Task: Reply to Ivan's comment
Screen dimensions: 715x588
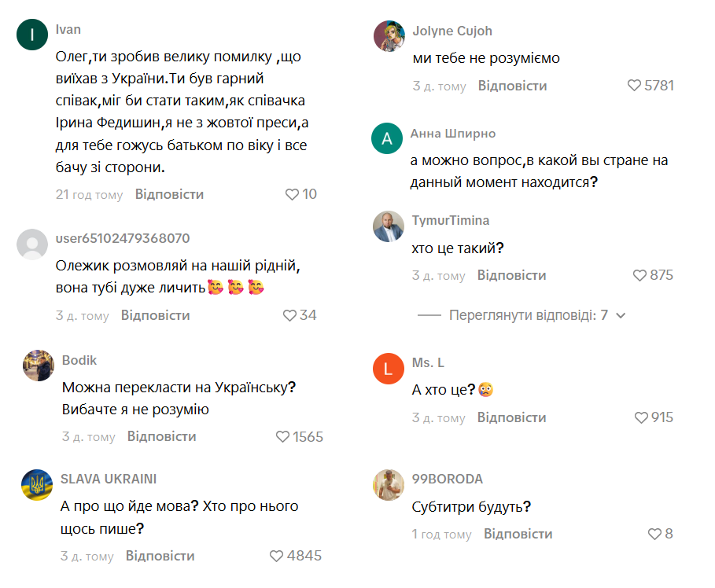Action: (169, 194)
